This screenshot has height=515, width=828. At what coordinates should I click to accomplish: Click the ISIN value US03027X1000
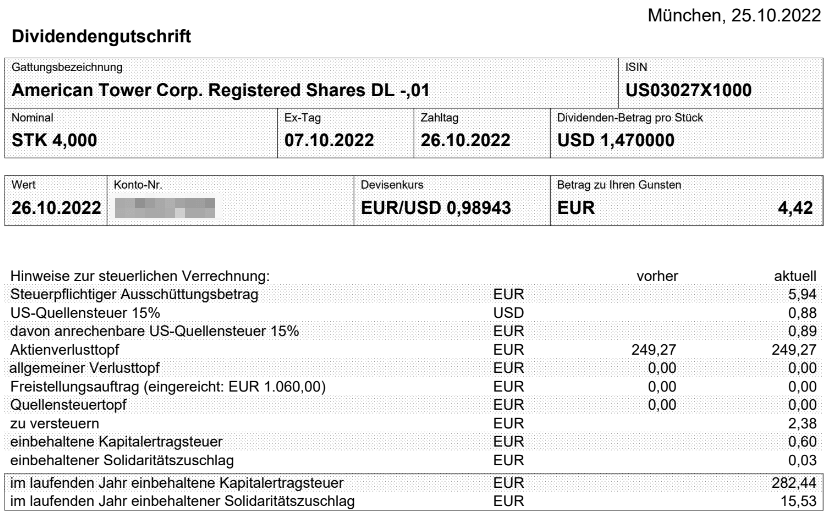pos(688,90)
